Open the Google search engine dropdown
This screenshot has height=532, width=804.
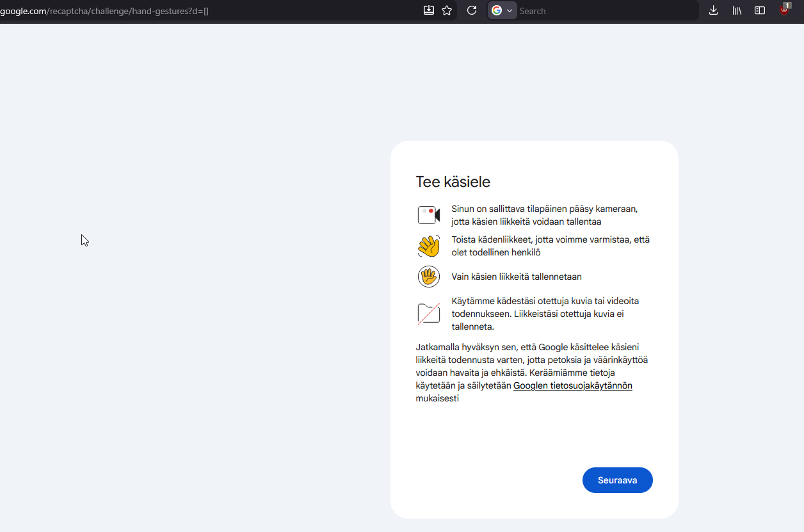point(502,10)
